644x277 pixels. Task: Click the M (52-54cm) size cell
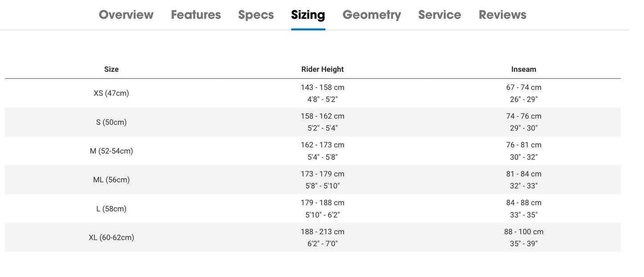tap(111, 151)
